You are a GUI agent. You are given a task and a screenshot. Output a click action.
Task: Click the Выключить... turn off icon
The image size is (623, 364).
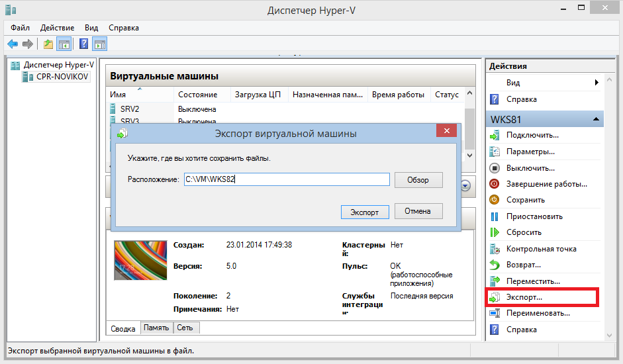click(494, 167)
